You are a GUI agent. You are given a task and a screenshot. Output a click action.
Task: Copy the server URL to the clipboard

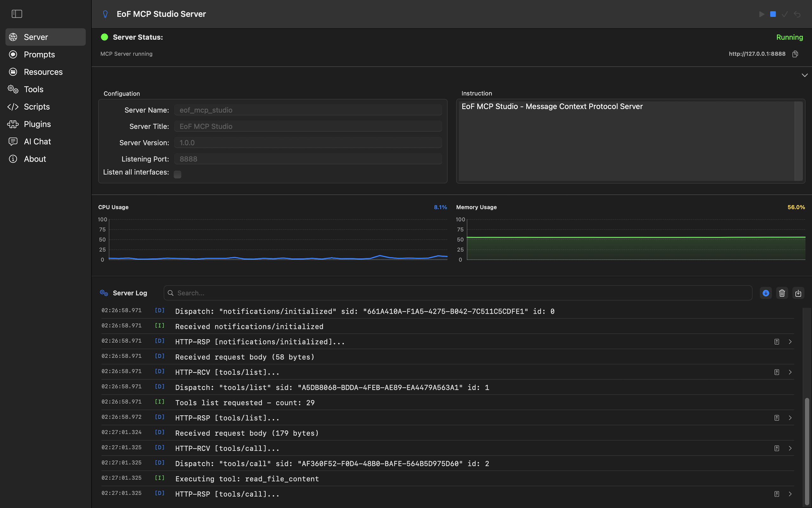[795, 54]
